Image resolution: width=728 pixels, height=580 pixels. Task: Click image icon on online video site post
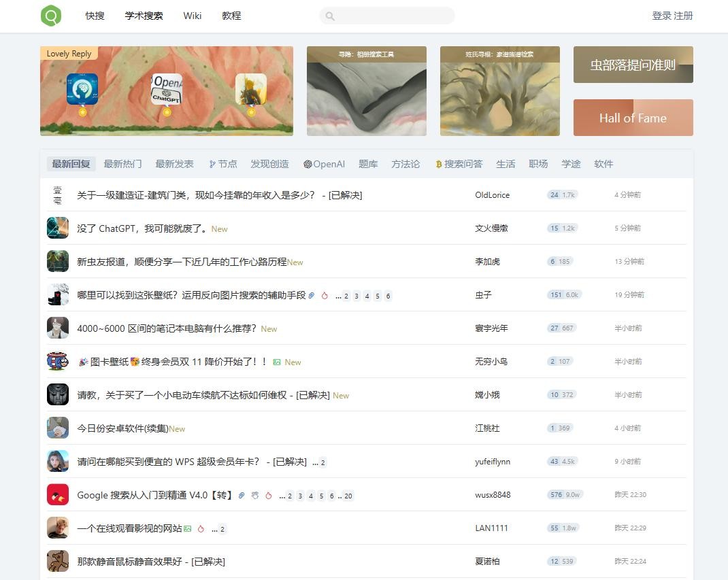pos(188,529)
